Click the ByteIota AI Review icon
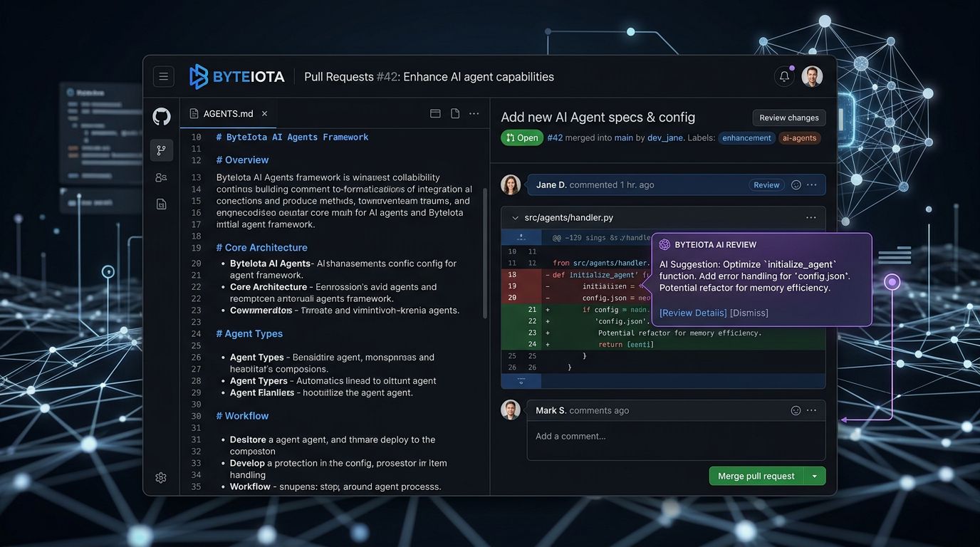The width and height of the screenshot is (980, 547). point(664,244)
